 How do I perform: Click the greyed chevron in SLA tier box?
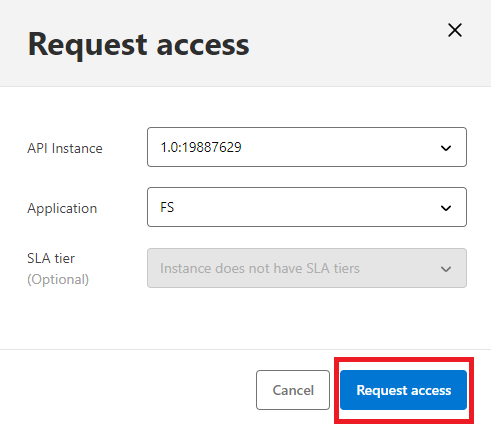tap(446, 269)
